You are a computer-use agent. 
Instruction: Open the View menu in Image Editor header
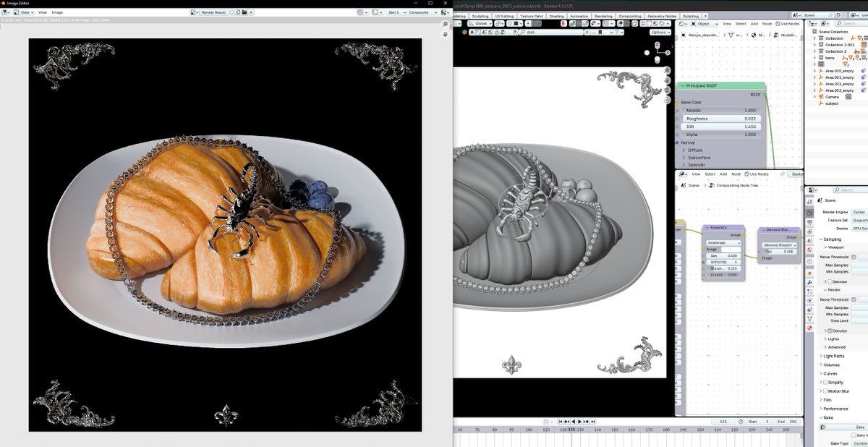(x=43, y=12)
